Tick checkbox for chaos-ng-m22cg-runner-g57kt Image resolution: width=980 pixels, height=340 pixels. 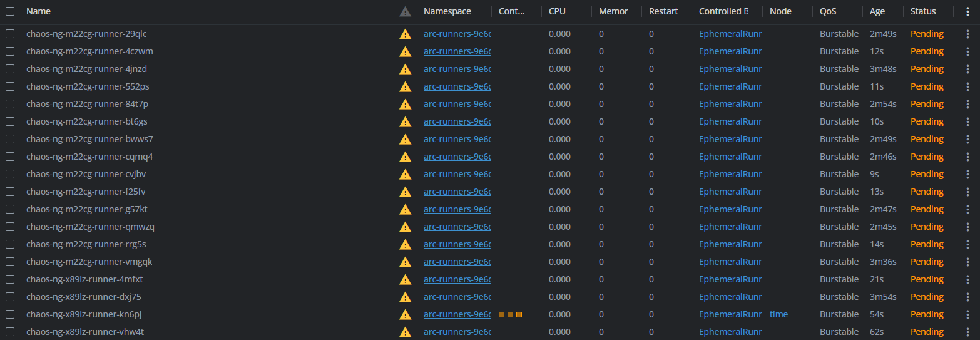[10, 209]
